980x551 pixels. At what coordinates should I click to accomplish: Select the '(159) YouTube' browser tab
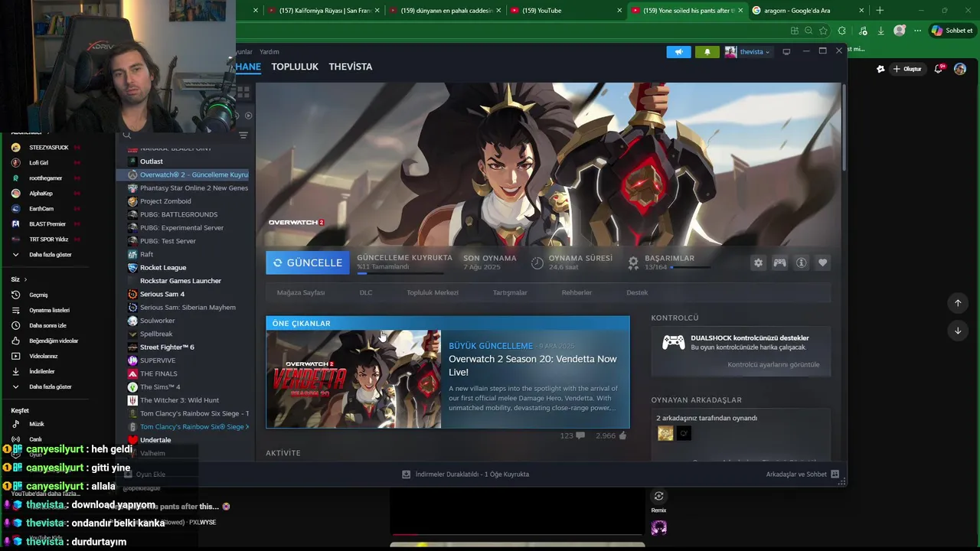coord(565,11)
